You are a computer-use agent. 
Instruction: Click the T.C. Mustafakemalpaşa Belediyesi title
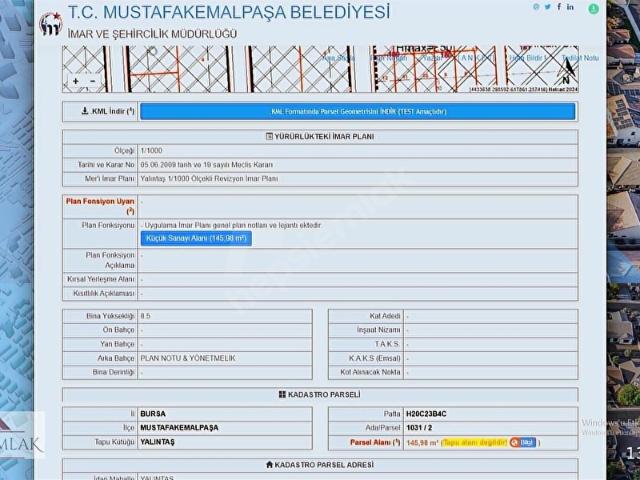pos(229,12)
